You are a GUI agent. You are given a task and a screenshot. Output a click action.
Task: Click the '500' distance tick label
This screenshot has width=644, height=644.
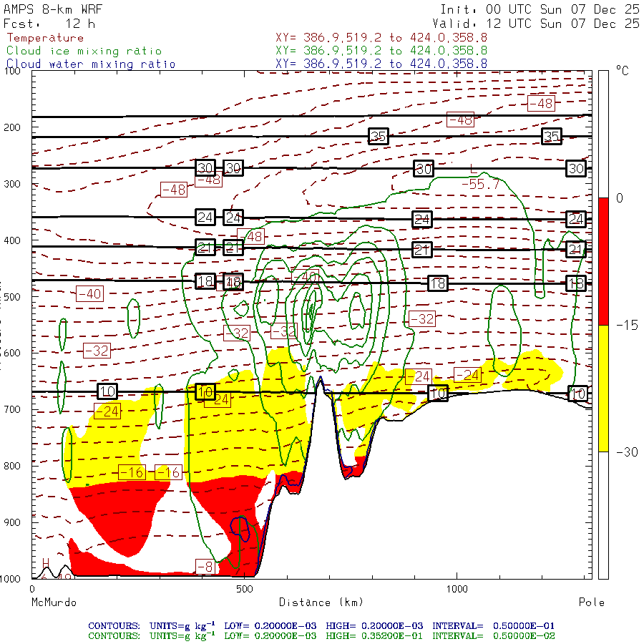(x=245, y=589)
